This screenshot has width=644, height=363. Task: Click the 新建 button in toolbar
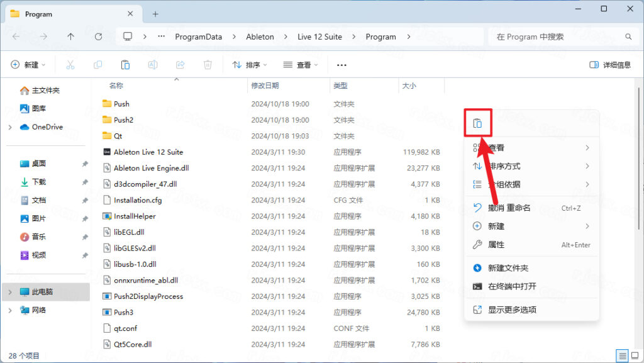tap(26, 65)
